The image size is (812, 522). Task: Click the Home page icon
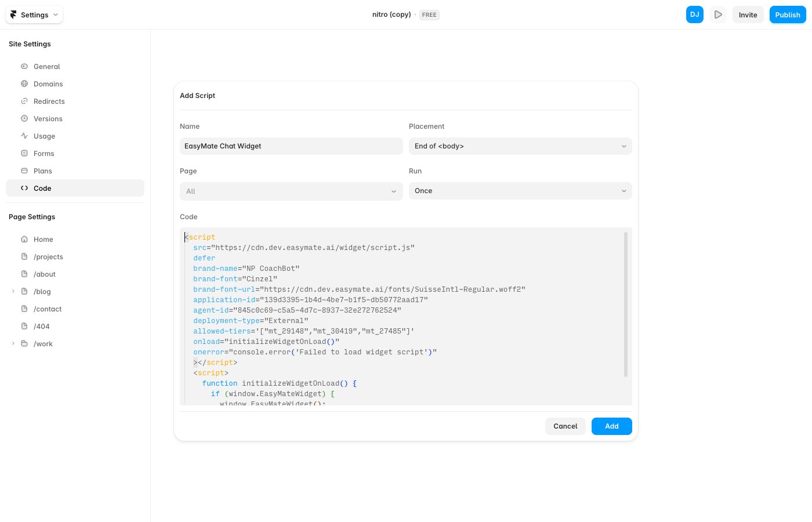click(24, 239)
